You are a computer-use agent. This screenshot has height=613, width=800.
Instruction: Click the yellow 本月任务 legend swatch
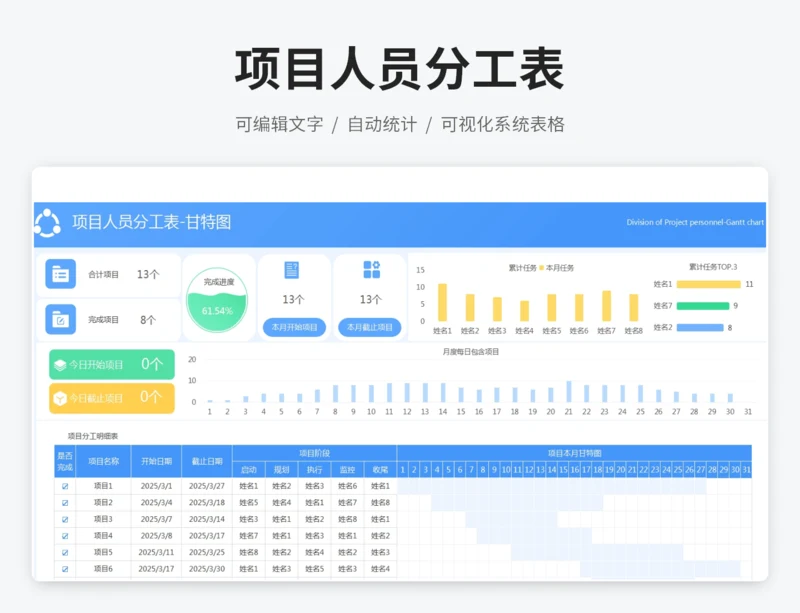(x=541, y=268)
